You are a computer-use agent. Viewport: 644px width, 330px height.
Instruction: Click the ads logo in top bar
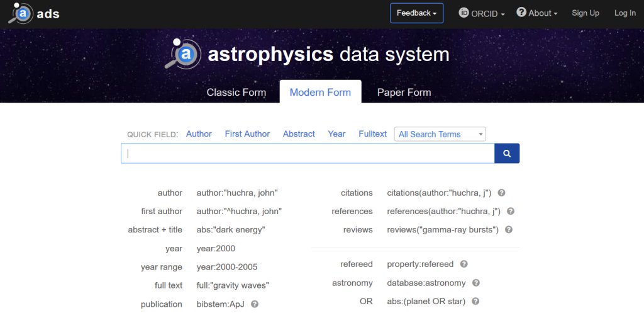pyautogui.click(x=34, y=14)
